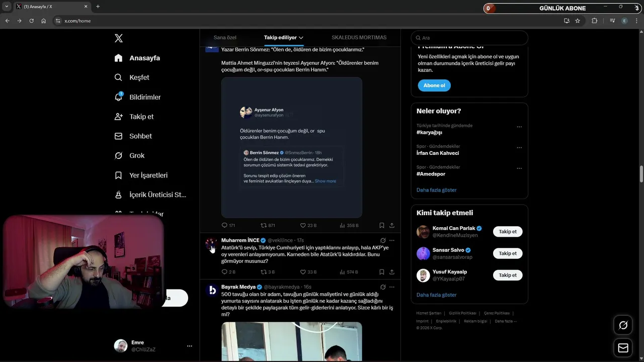Open Bildirimler notifications
This screenshot has width=644, height=362.
coord(137,97)
